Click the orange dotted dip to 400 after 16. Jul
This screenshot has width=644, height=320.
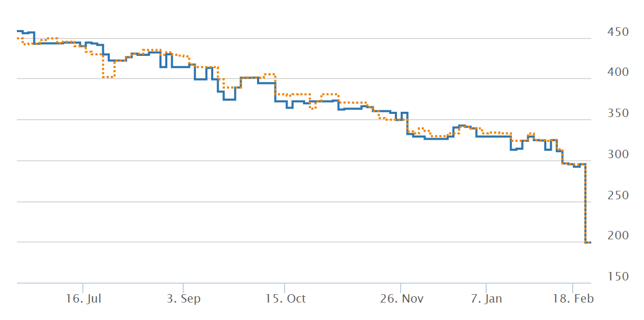point(108,77)
